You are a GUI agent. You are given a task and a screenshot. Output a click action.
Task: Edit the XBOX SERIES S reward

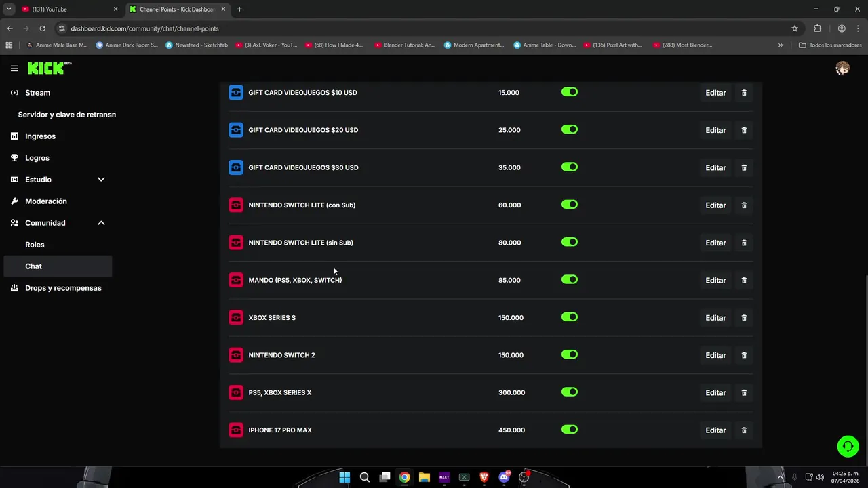[x=715, y=318]
